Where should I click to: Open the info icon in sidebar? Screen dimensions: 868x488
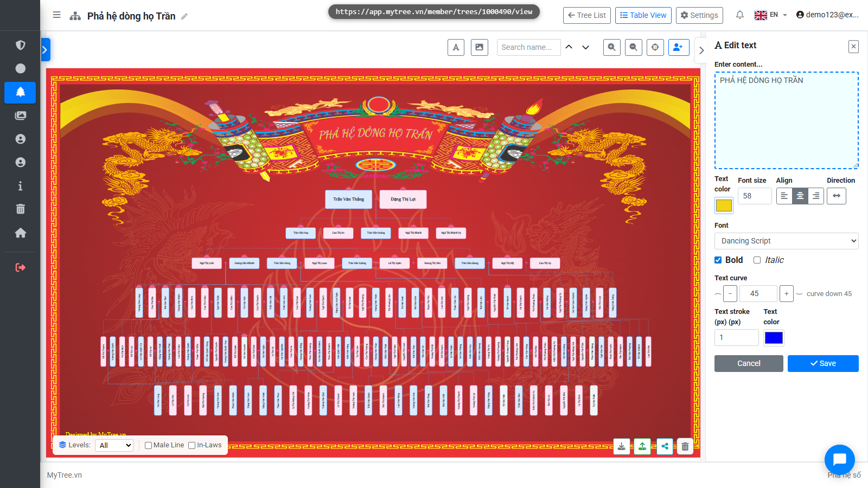click(20, 186)
